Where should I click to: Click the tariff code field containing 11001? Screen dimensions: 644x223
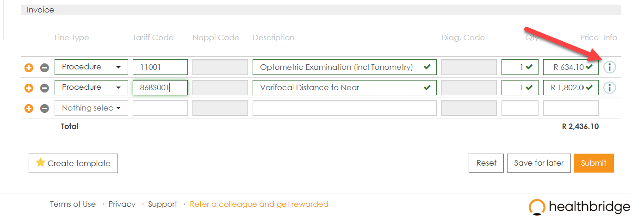point(160,67)
